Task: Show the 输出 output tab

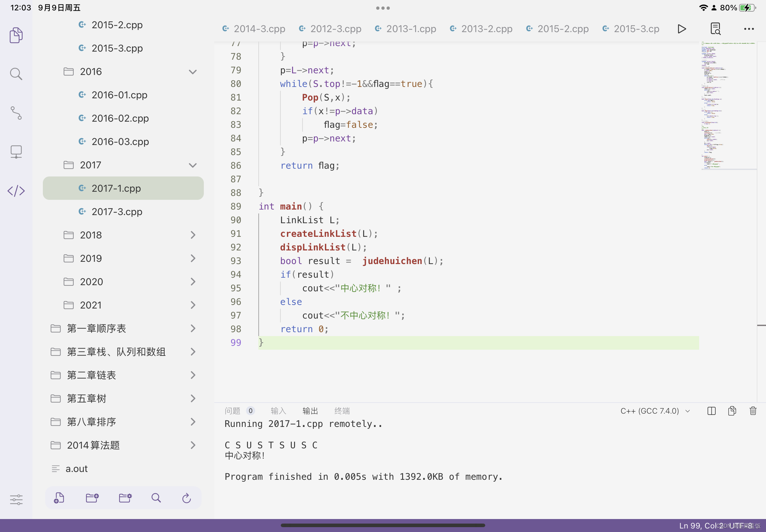Action: pos(310,411)
